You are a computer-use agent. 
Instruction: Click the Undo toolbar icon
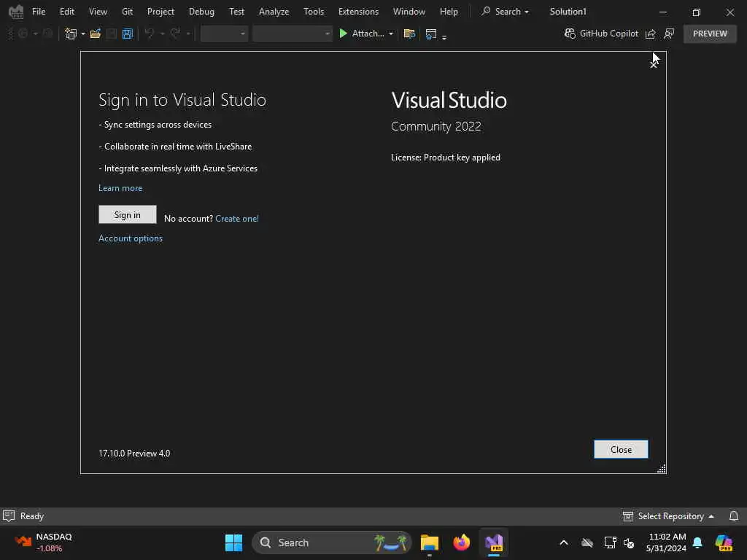(x=150, y=34)
